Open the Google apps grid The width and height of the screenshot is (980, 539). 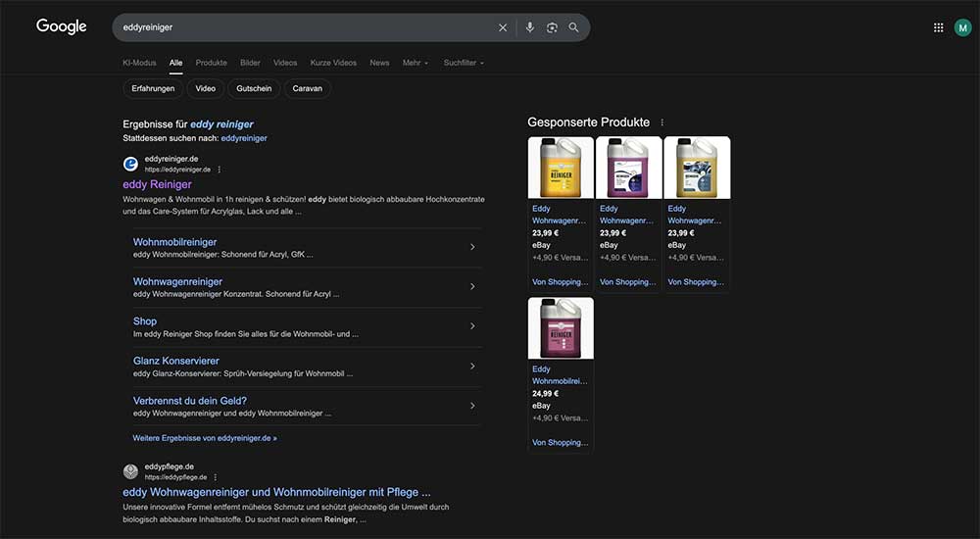pos(938,27)
